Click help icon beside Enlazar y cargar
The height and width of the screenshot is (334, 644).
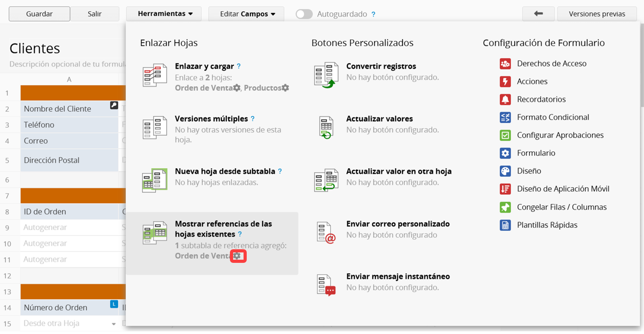click(239, 66)
